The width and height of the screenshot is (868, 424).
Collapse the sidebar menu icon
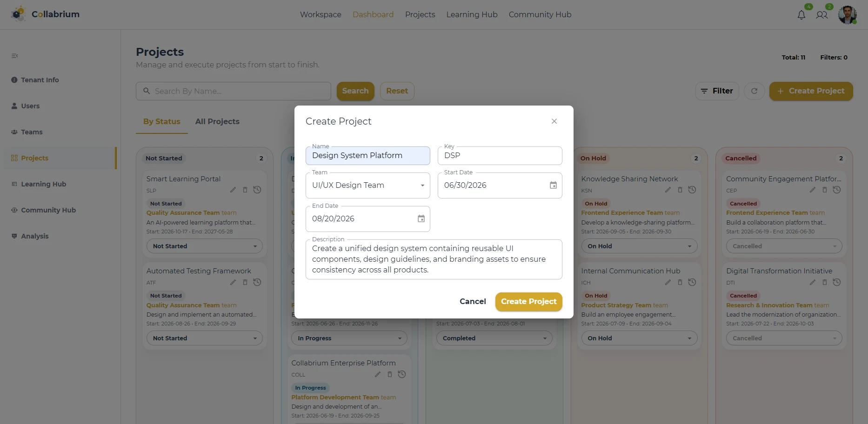click(x=15, y=56)
